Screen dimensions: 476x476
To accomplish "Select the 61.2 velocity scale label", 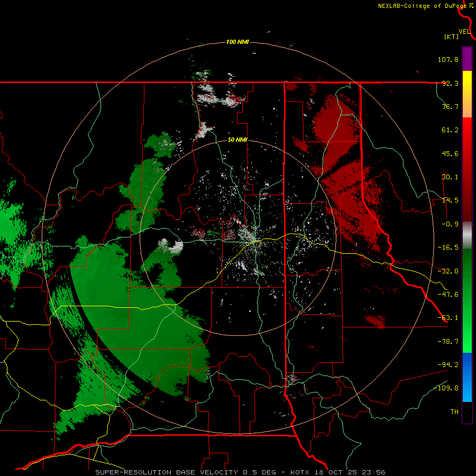I will tap(450, 130).
